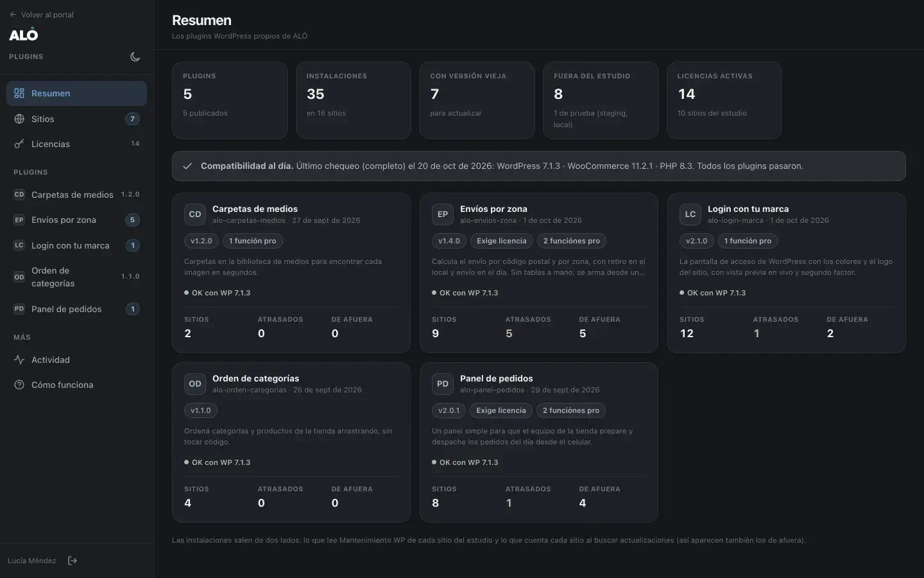Click the v1.4.0 tag on Envíos por zona
The image size is (924, 578).
click(x=449, y=241)
